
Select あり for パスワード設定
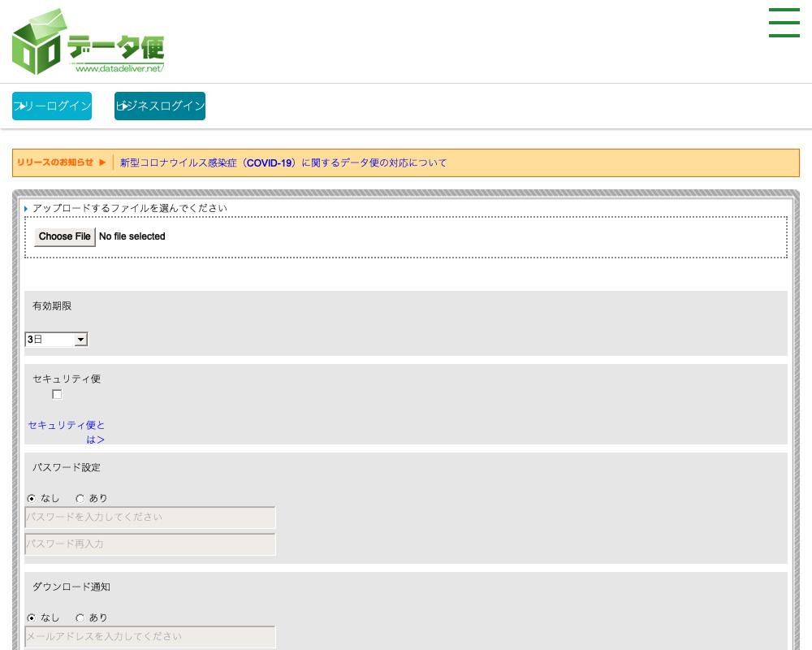[79, 498]
